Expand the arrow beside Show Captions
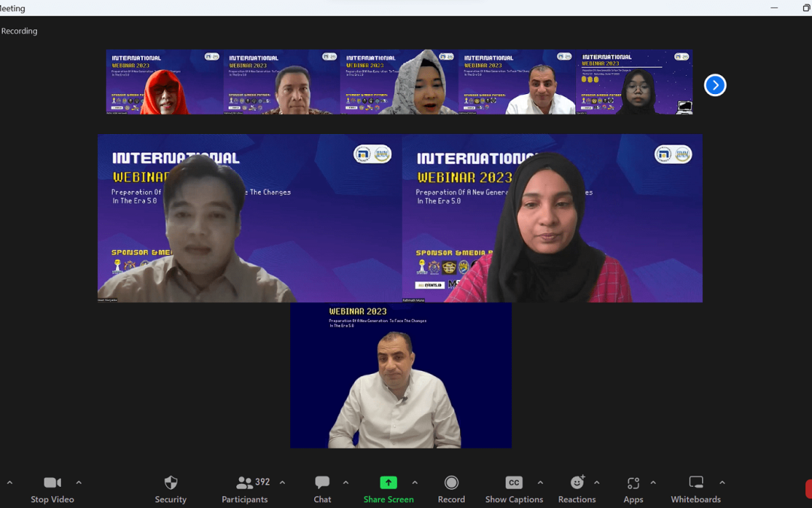Image resolution: width=812 pixels, height=508 pixels. click(x=540, y=482)
